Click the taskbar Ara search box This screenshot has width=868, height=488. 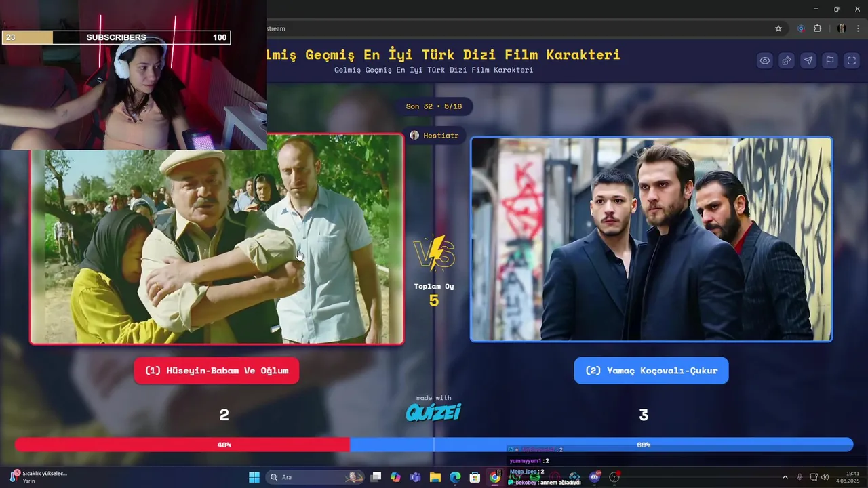[x=314, y=477]
